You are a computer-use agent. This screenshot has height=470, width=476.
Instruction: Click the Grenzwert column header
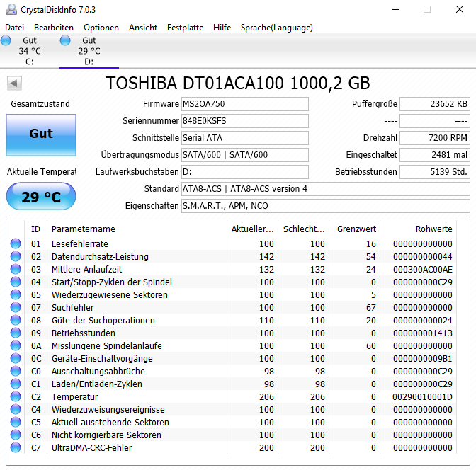pyautogui.click(x=355, y=229)
